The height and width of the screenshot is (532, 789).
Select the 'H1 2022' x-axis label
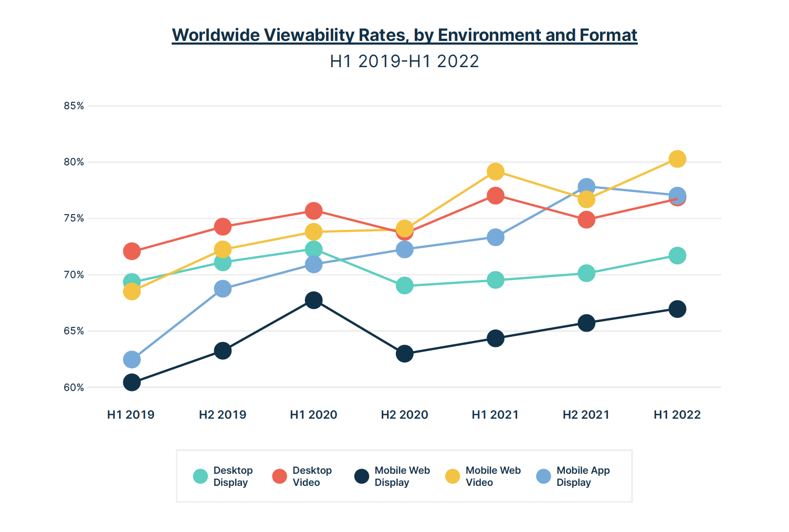tap(677, 415)
